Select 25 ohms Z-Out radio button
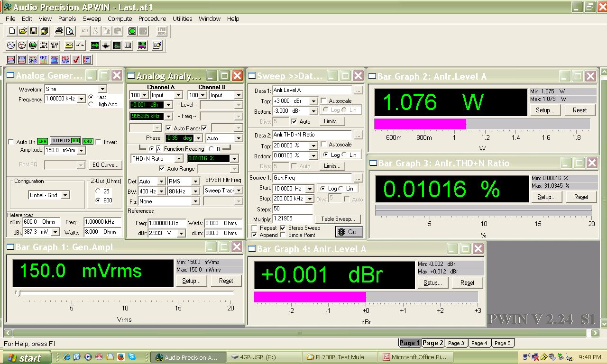 click(x=98, y=191)
